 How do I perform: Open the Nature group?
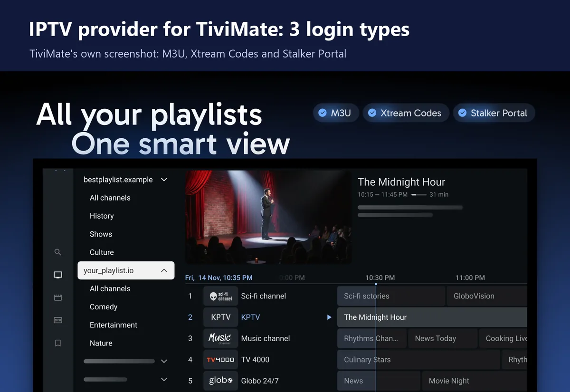[101, 343]
